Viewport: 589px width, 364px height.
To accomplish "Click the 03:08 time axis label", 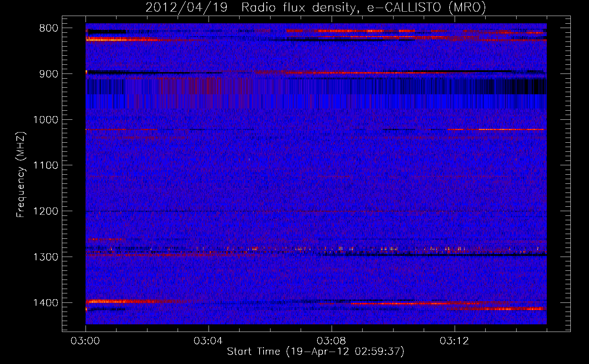I will click(x=331, y=341).
